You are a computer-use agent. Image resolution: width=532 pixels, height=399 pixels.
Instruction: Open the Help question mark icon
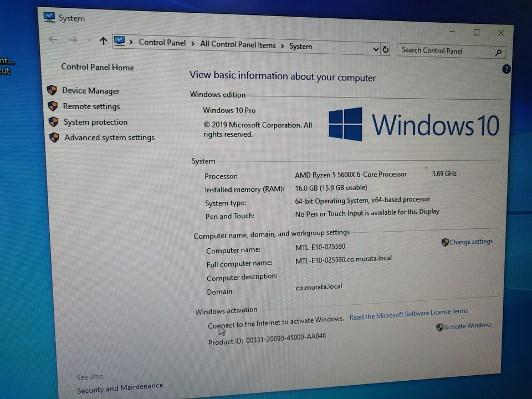point(506,69)
